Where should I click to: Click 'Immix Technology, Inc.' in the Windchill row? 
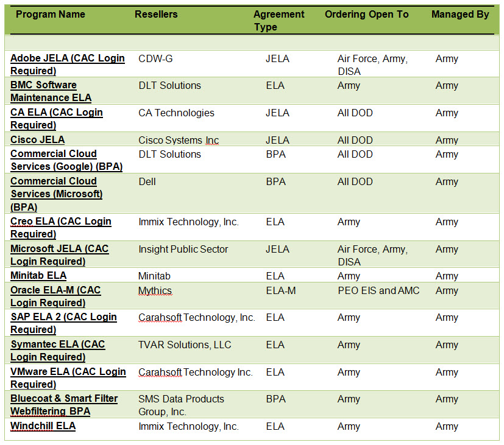[x=189, y=426]
